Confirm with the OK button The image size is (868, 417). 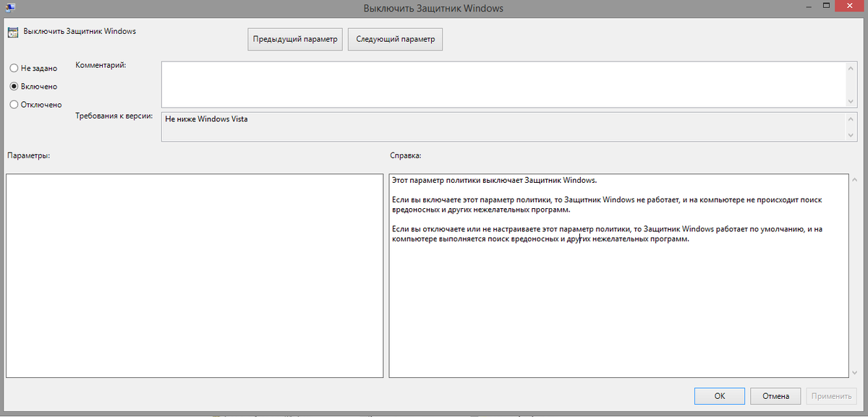[x=719, y=396]
